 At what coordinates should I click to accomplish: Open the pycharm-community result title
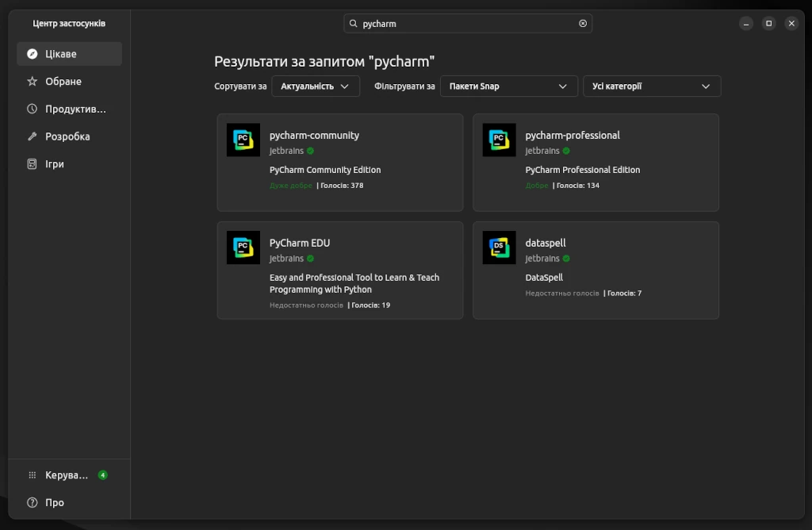coord(314,135)
